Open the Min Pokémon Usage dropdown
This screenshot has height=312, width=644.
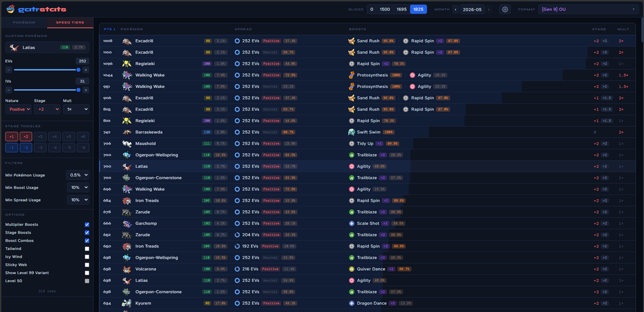[78, 175]
